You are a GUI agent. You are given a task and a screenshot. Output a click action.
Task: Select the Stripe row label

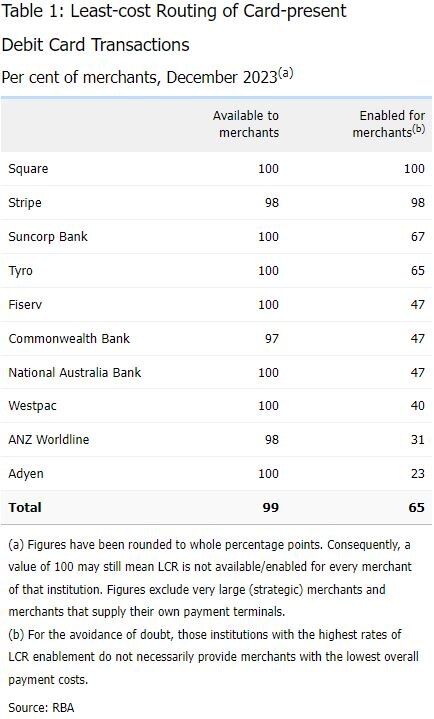pyautogui.click(x=25, y=203)
